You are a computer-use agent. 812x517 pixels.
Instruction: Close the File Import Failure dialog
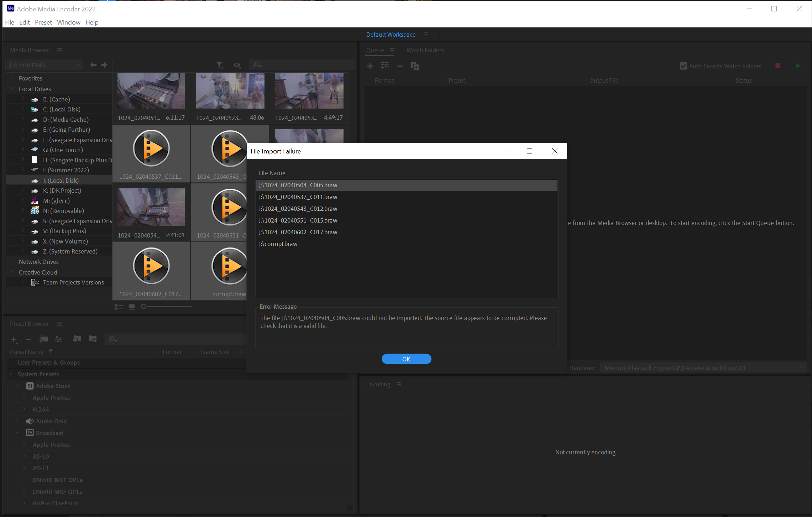[x=555, y=151]
